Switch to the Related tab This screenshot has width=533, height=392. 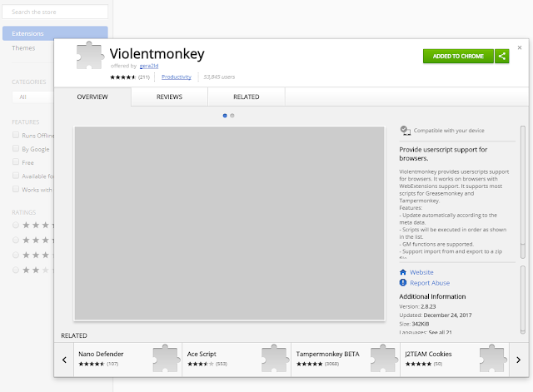247,97
